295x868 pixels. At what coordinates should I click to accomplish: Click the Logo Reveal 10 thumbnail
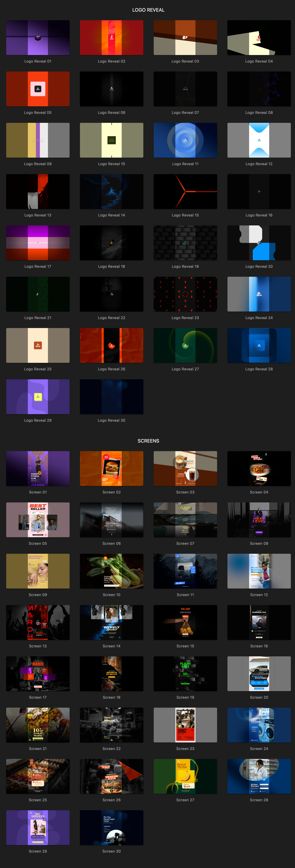[x=111, y=140]
